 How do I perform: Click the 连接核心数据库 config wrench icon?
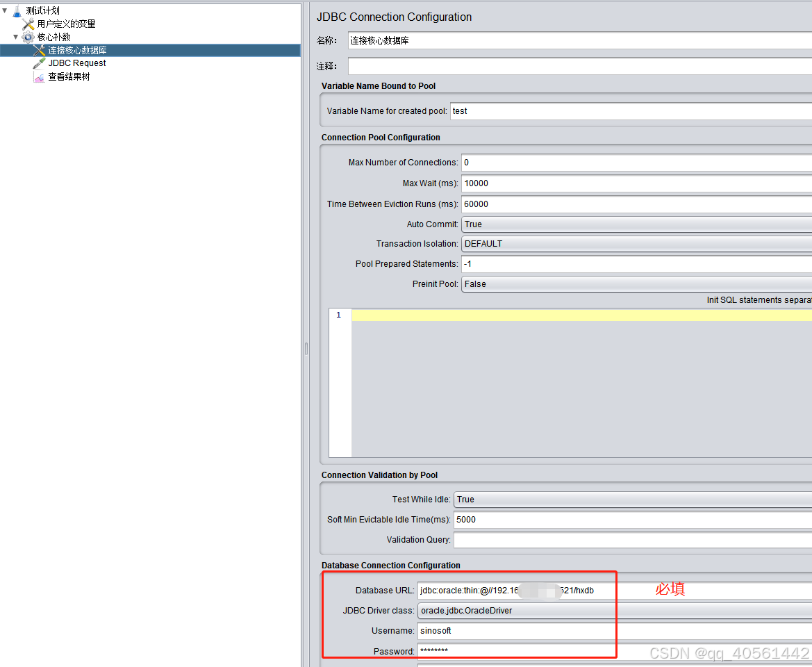pyautogui.click(x=40, y=49)
